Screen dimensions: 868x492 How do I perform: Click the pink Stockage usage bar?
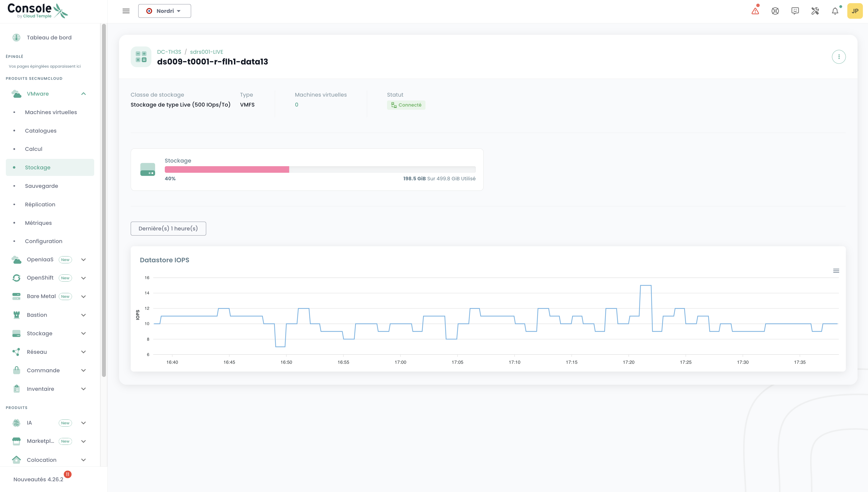click(227, 170)
